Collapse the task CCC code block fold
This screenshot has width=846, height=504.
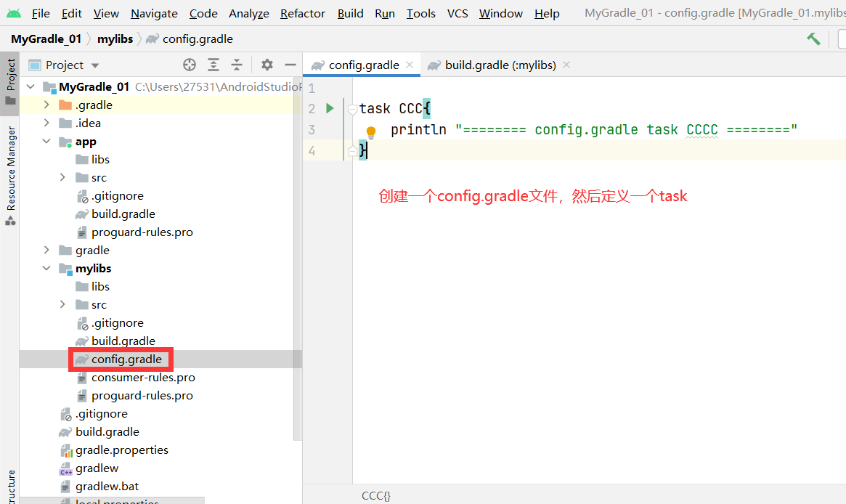tap(354, 107)
